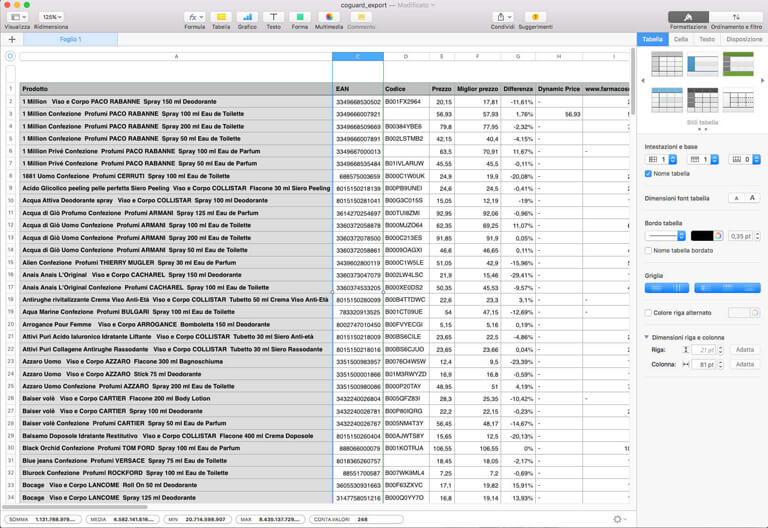This screenshot has height=528, width=768.
Task: Adjust the Riga height stepper arrows
Action: (720, 350)
